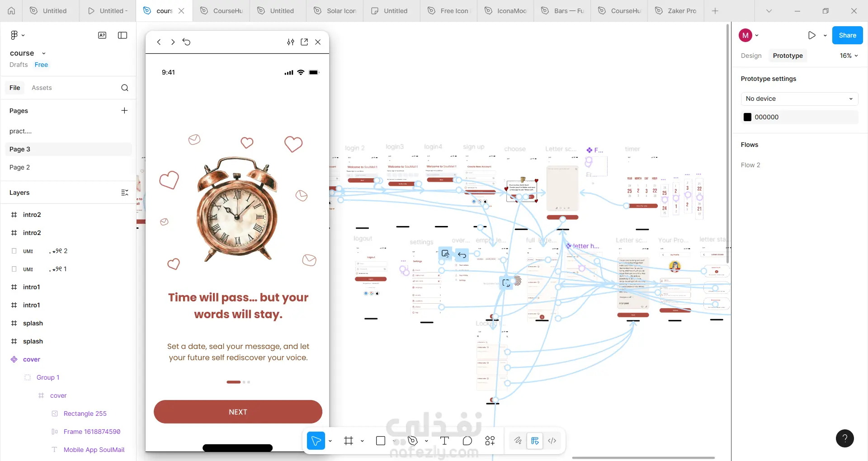Open the device dropdown showing No device
This screenshot has height=461, width=868.
click(x=799, y=99)
